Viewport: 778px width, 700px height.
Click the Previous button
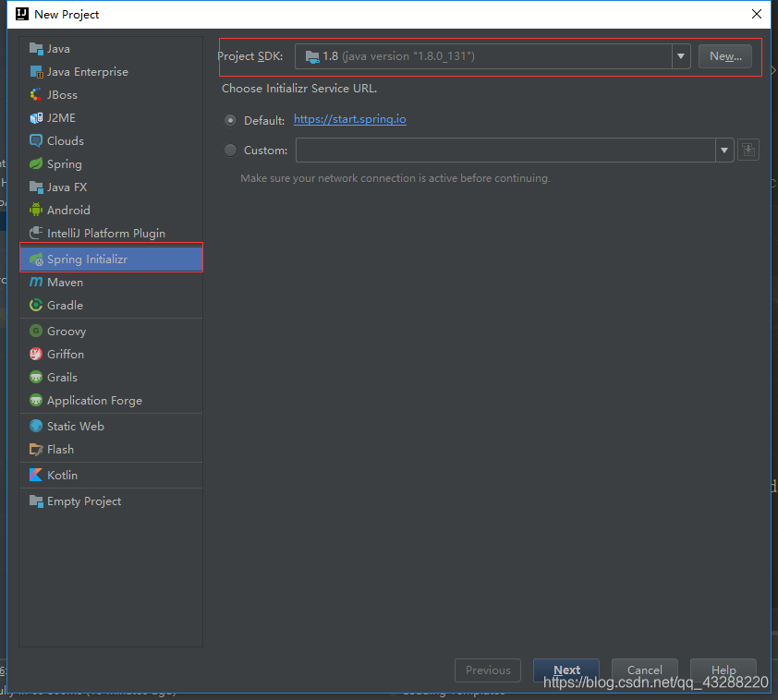coord(488,670)
